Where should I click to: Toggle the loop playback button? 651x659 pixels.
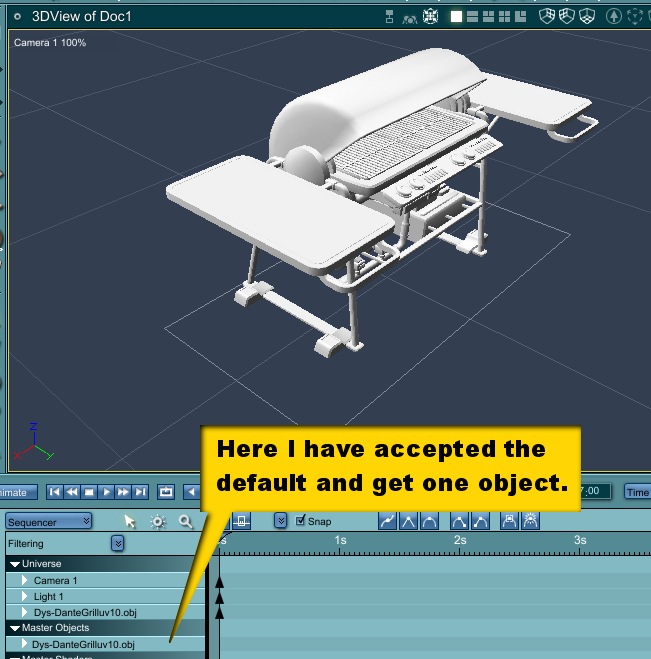click(x=166, y=492)
